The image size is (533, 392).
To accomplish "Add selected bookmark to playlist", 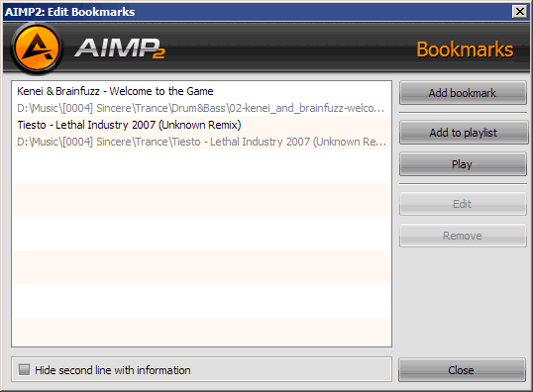I will point(463,133).
